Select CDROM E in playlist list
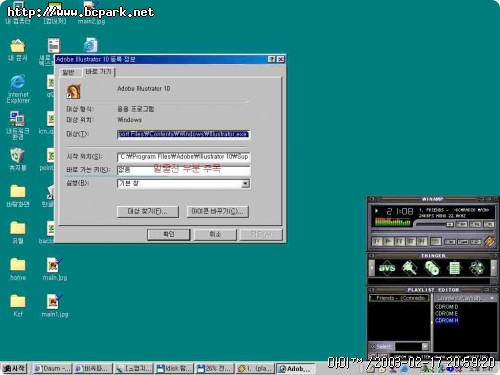 pyautogui.click(x=446, y=313)
